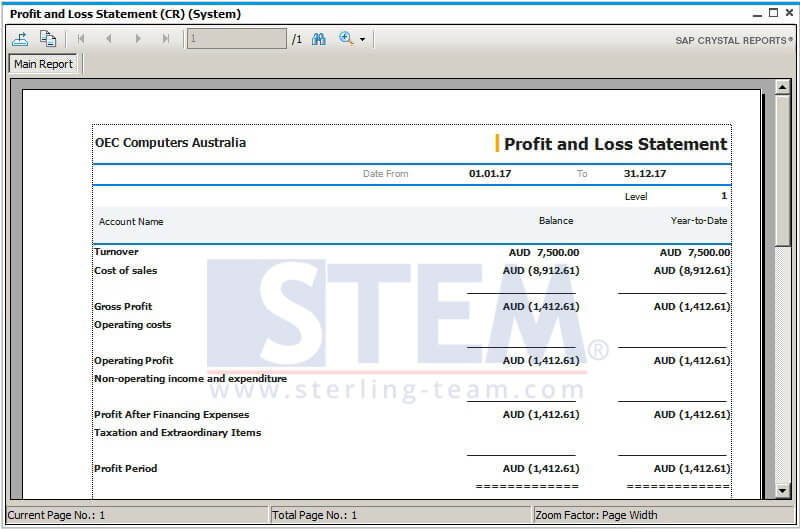Click the Profit and Loss Statement heading
800x529 pixels.
coord(615,144)
